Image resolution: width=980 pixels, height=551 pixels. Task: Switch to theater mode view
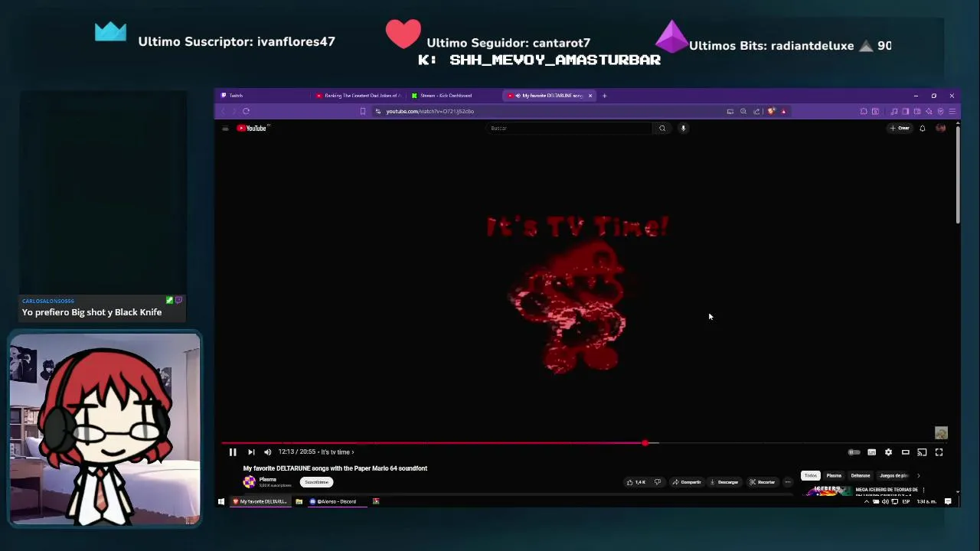(905, 452)
